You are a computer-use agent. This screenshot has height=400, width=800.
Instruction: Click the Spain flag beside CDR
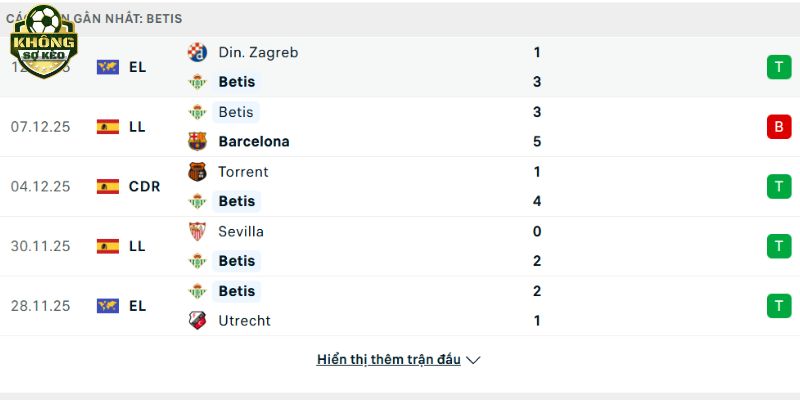click(x=108, y=186)
